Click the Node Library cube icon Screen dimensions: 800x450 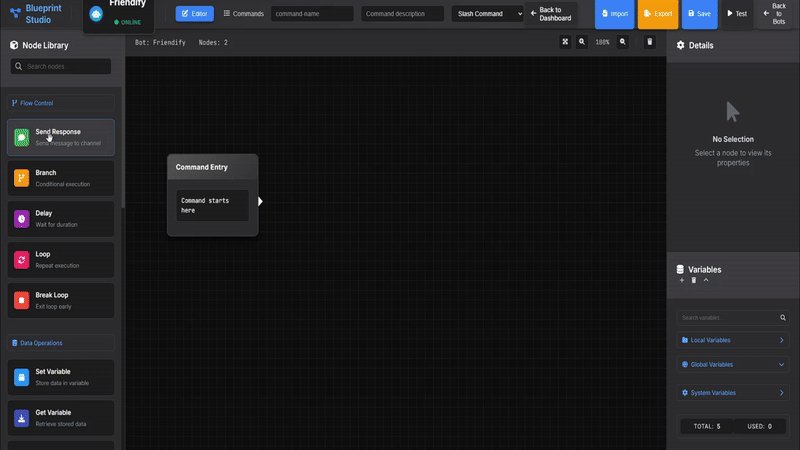point(14,45)
